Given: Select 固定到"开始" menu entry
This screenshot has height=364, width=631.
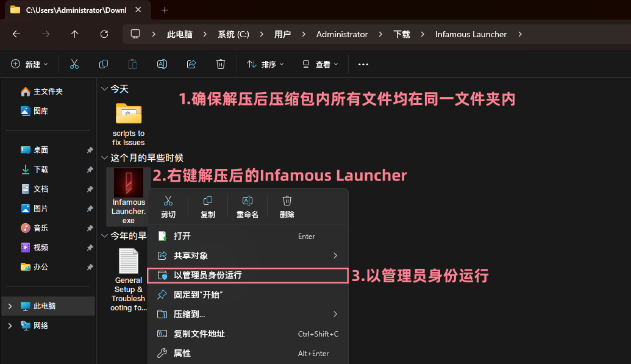Looking at the screenshot, I should pos(248,294).
